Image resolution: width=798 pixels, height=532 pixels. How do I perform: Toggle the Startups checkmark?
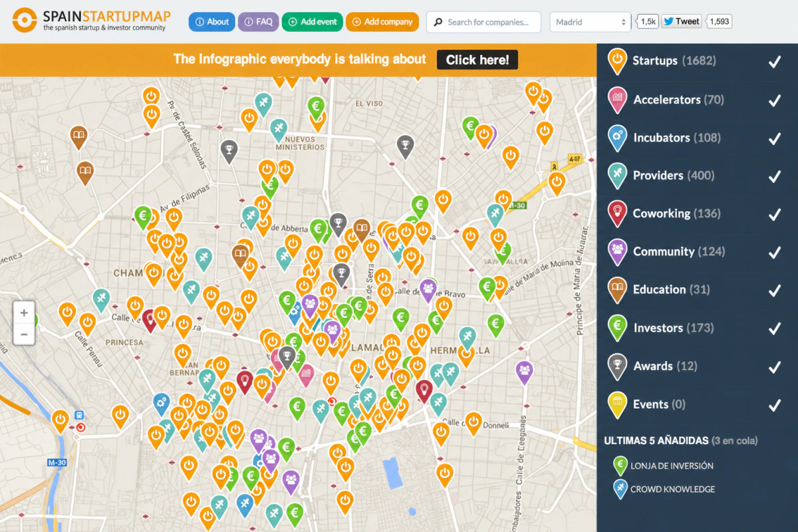click(x=774, y=62)
